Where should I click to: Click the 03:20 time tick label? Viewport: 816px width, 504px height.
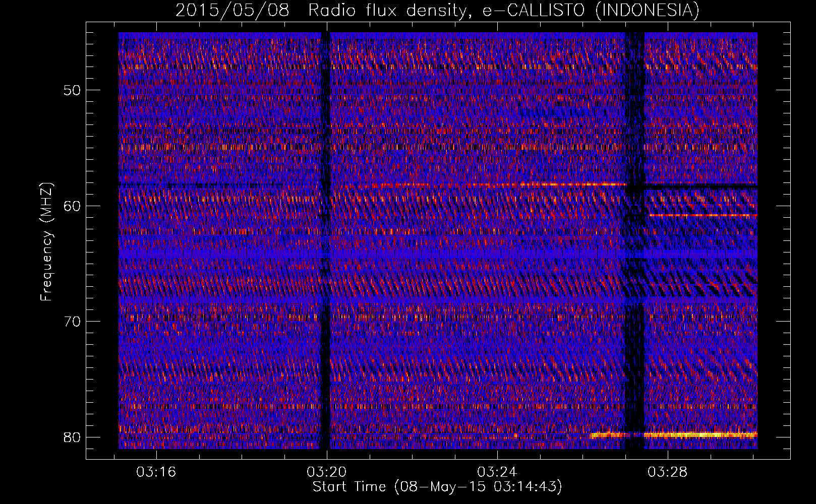pos(327,472)
